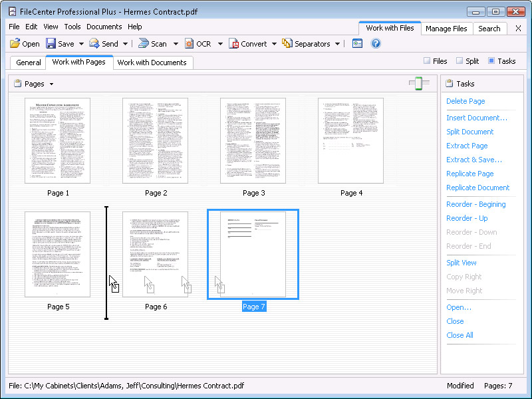This screenshot has height=399, width=532.
Task: Open the Documents menu
Action: point(104,27)
